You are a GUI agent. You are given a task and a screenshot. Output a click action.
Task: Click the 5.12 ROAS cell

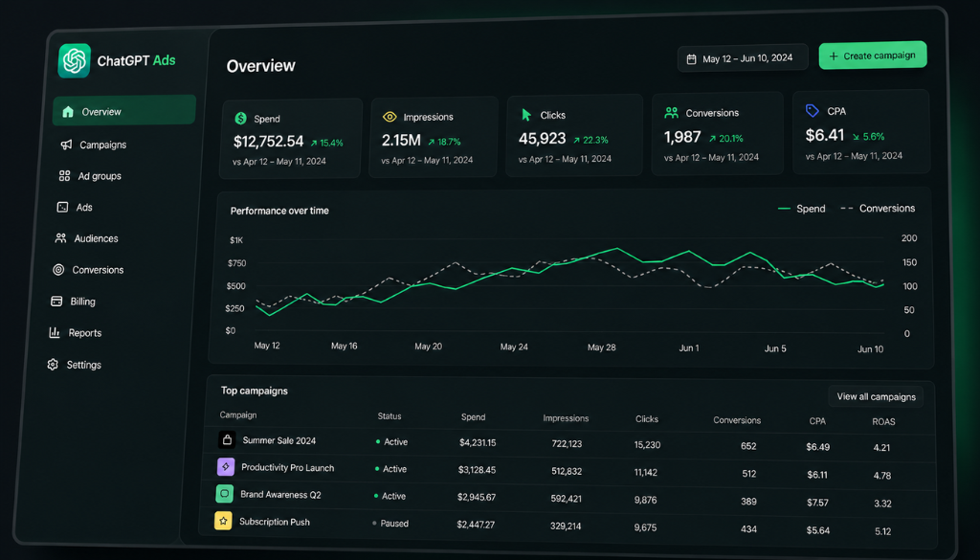point(882,531)
